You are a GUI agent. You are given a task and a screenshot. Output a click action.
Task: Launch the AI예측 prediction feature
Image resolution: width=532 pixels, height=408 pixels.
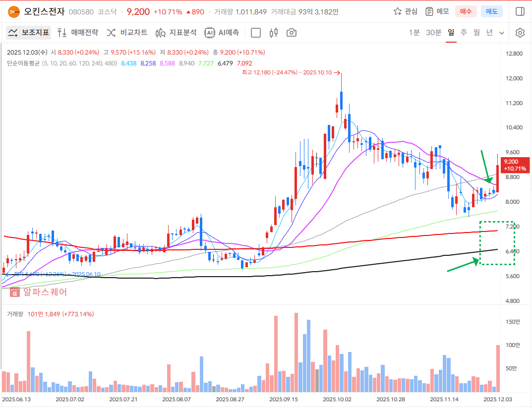coord(222,33)
